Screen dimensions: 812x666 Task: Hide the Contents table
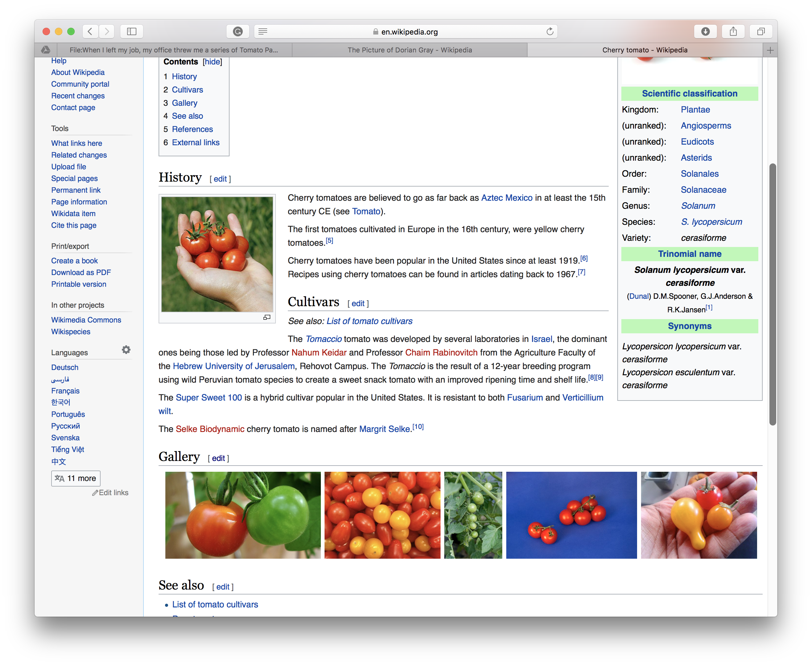[212, 62]
